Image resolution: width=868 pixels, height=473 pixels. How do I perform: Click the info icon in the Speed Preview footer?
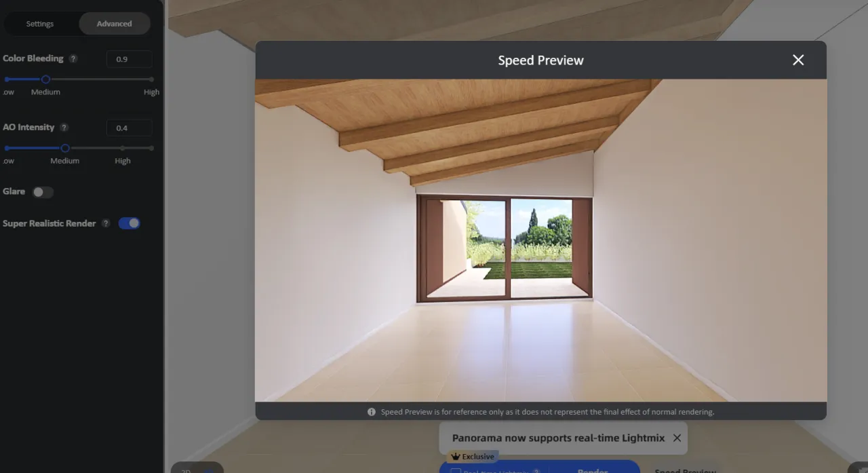tap(372, 412)
